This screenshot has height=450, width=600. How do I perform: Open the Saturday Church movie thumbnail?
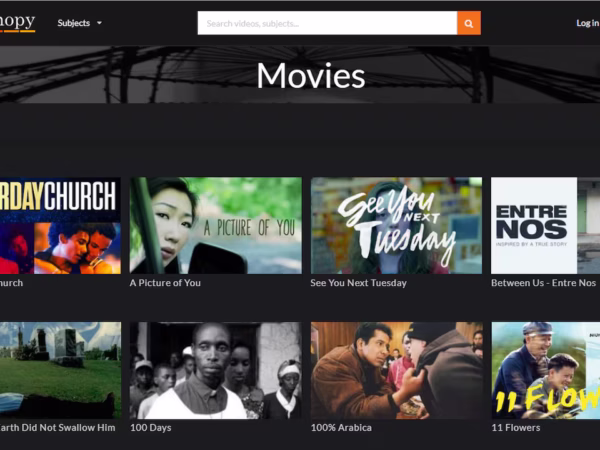(x=60, y=225)
